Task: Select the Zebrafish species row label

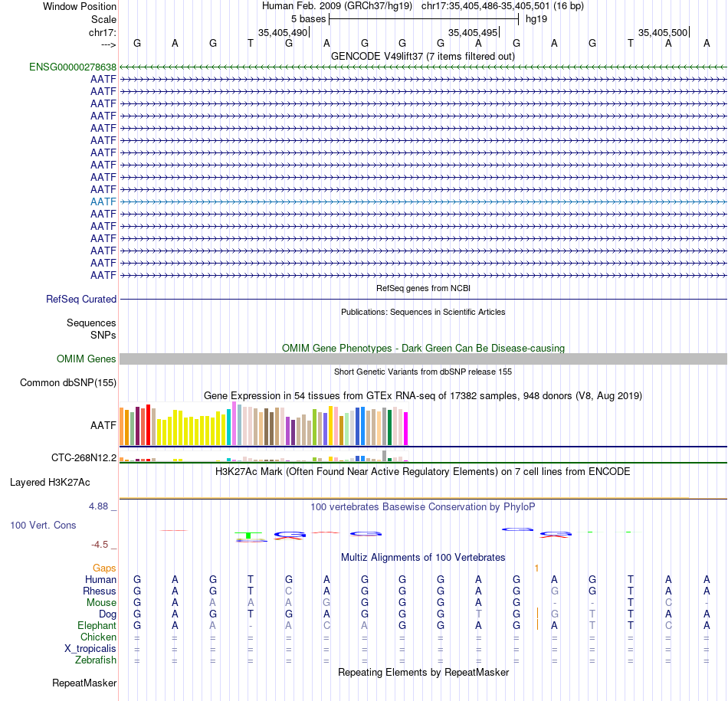Action: coord(96,660)
